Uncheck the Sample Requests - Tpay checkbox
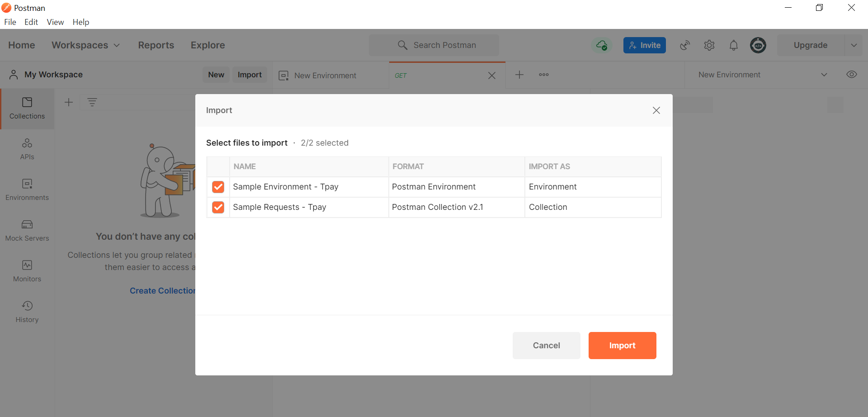 pyautogui.click(x=218, y=207)
